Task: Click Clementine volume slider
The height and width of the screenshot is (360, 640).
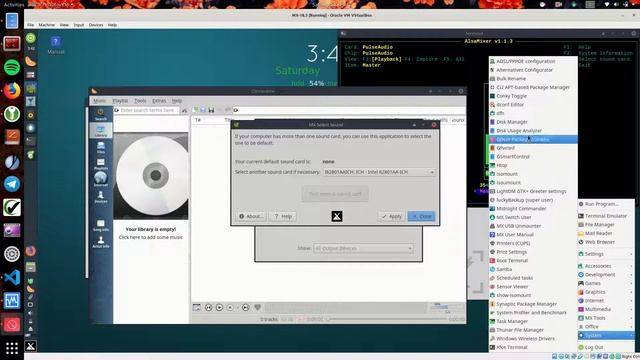Action: click(446, 307)
